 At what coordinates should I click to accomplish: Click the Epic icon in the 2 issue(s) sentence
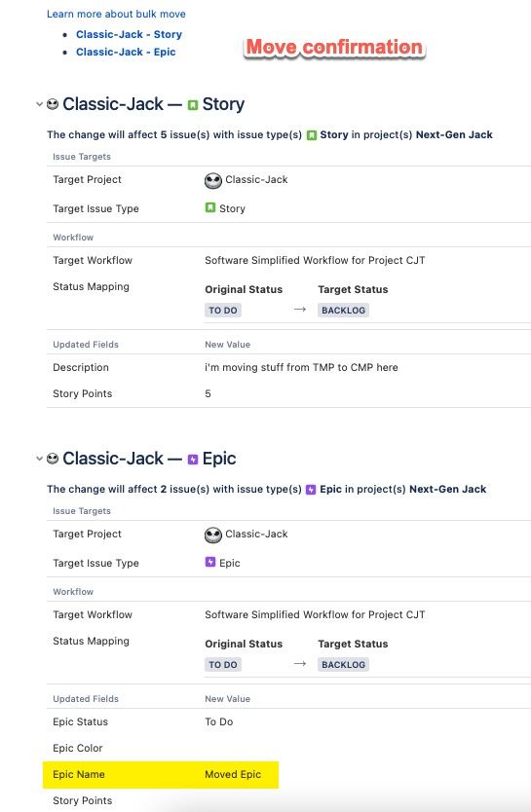pos(311,490)
